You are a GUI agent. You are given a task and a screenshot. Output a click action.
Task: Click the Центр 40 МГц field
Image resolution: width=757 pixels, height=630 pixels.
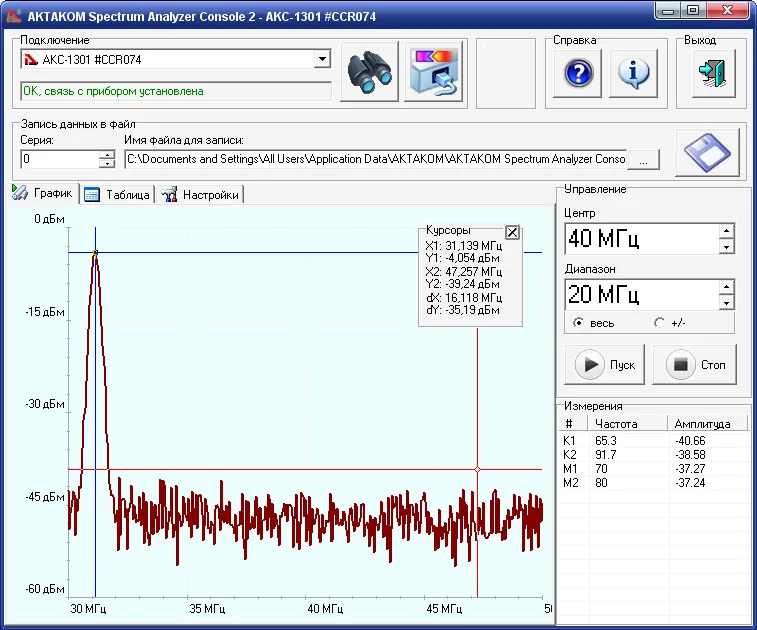click(x=642, y=238)
